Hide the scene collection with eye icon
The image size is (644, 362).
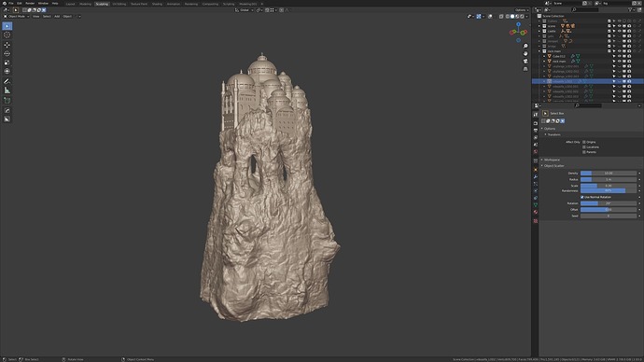point(619,26)
